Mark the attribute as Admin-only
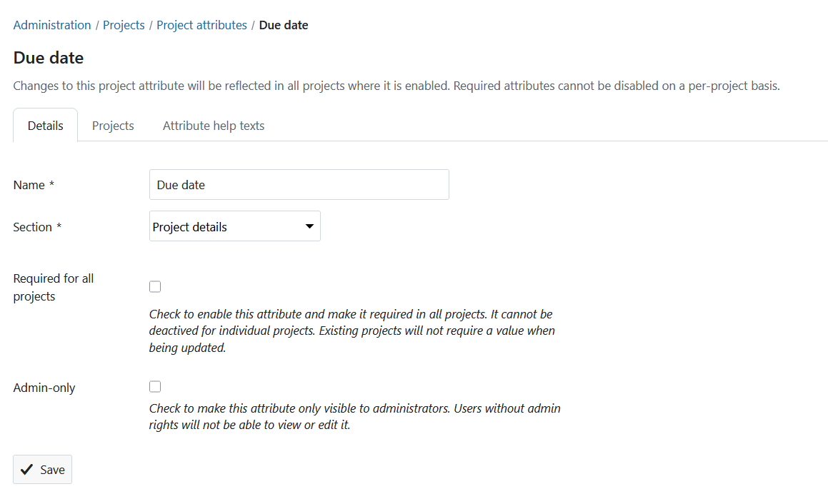The image size is (828, 504). tap(155, 386)
